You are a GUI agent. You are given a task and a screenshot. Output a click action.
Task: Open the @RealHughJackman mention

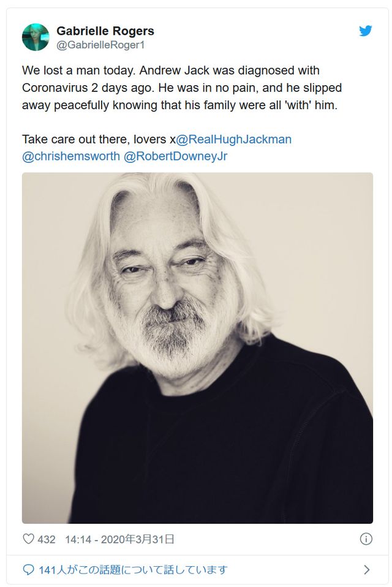(x=234, y=139)
